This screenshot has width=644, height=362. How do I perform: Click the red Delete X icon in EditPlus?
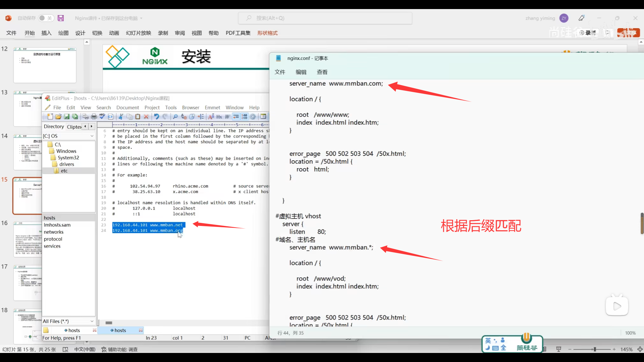146,117
